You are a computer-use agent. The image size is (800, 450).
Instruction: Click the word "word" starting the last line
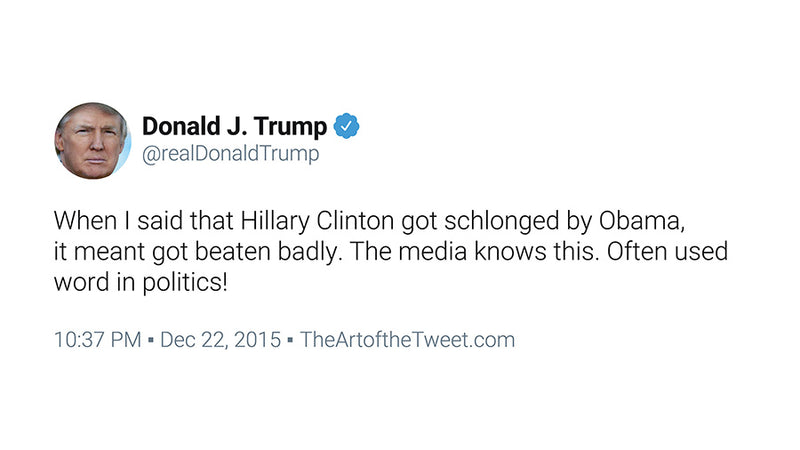click(78, 282)
